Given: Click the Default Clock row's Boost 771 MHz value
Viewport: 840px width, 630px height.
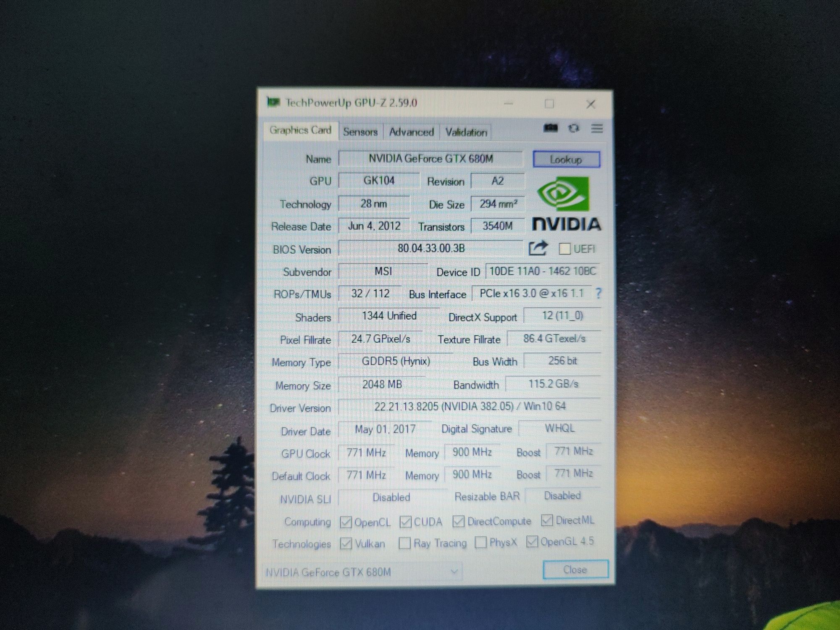Looking at the screenshot, I should point(574,474).
